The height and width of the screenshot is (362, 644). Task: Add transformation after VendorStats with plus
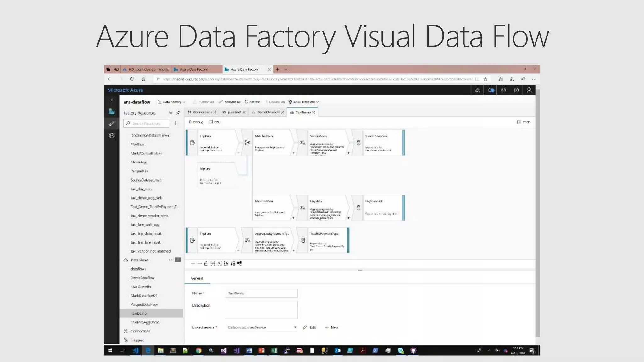point(348,153)
